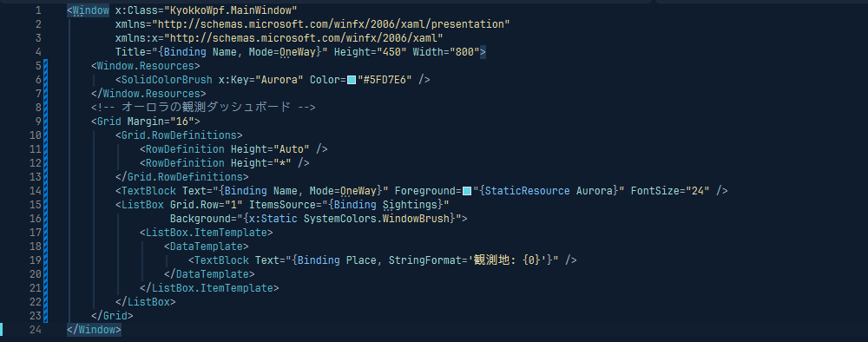Viewport: 868px width, 342px height.
Task: Click the ListBox Grid.Row="1" tag
Action: coord(179,205)
